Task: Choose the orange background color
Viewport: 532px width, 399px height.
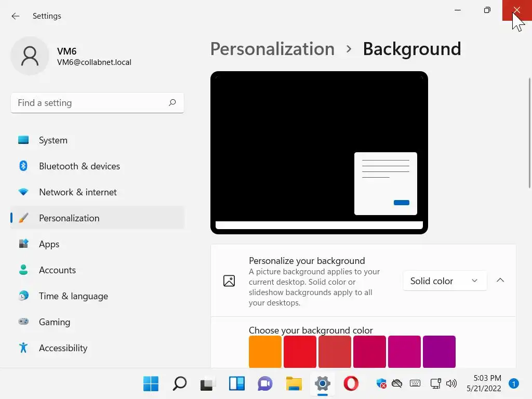Action: coord(265,352)
